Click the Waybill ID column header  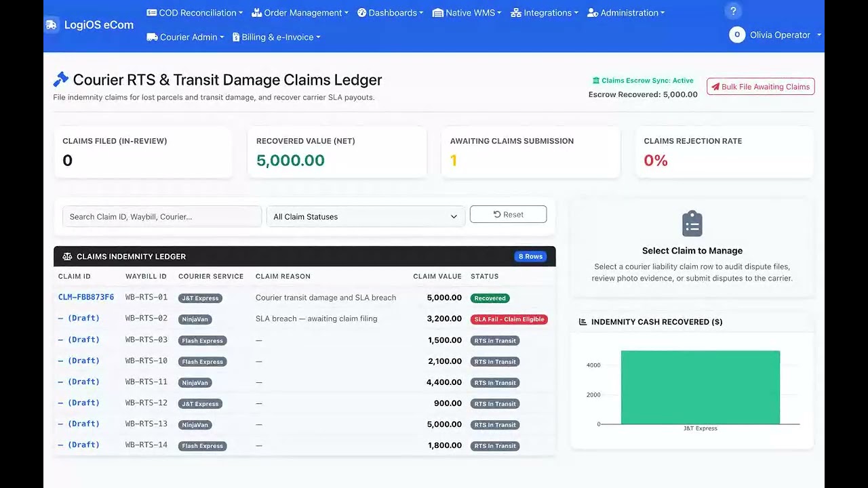[146, 277]
